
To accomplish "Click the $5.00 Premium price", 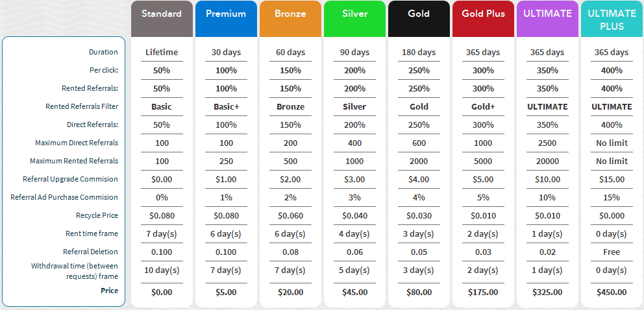I will click(x=226, y=292).
